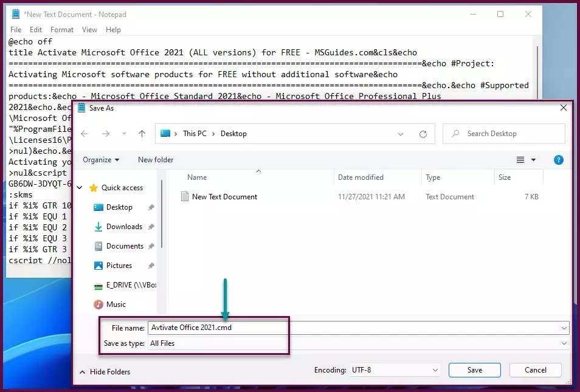The height and width of the screenshot is (392, 580).
Task: Expand the address bar history dropdown
Action: (401, 134)
